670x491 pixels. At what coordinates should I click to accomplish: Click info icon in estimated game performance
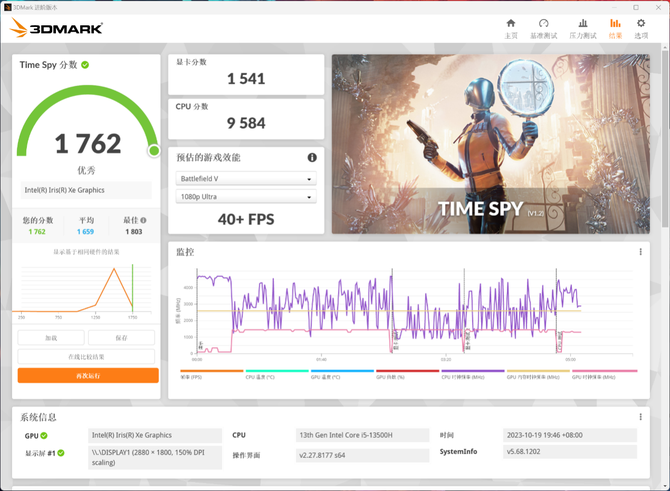(312, 158)
